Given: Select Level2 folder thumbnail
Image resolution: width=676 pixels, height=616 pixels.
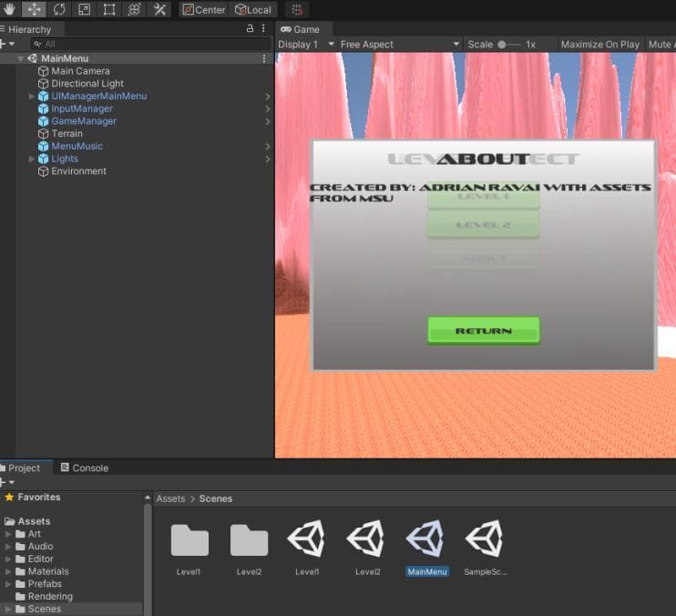Looking at the screenshot, I should (249, 540).
